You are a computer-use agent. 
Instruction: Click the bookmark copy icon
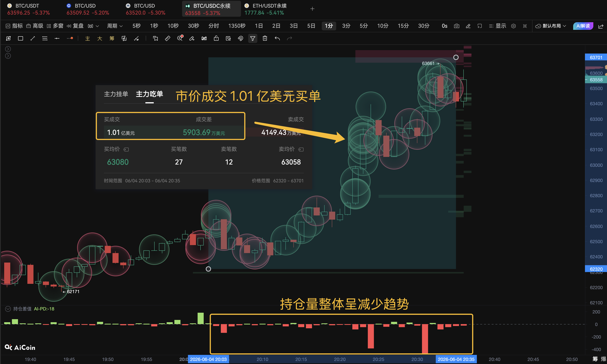coord(155,39)
